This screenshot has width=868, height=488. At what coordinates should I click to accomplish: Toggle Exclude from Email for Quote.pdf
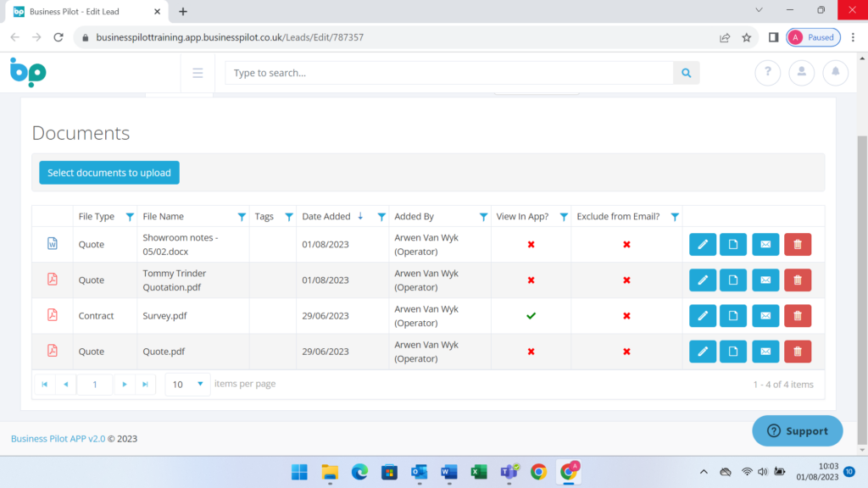[x=626, y=352]
